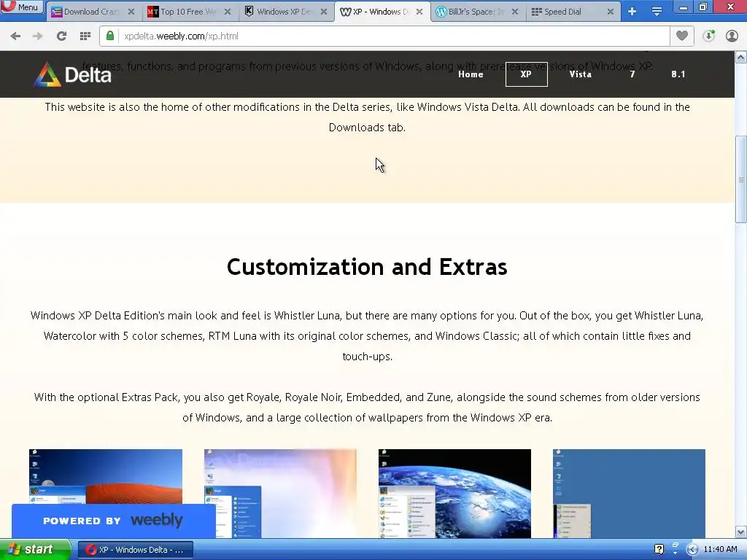Open the user profile icon
Viewport: 747px width, 560px height.
point(732,36)
